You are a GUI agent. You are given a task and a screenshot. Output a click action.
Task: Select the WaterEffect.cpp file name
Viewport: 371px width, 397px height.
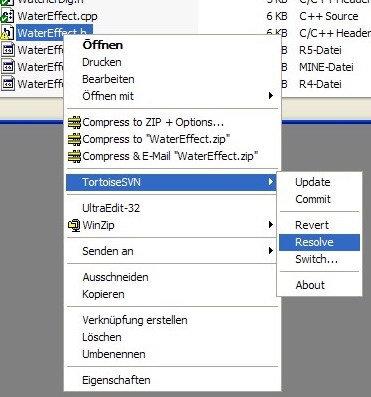tap(57, 16)
